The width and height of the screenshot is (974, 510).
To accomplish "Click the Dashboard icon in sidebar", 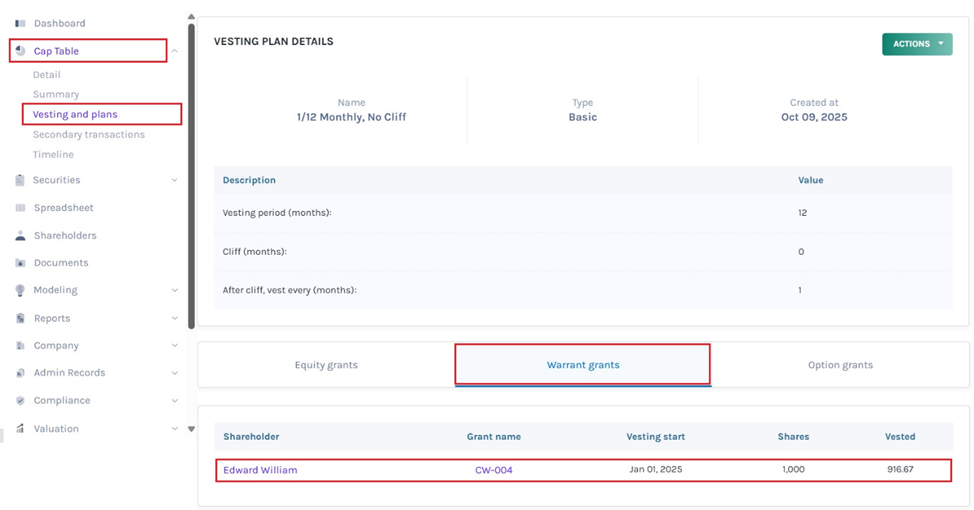I will 20,23.
